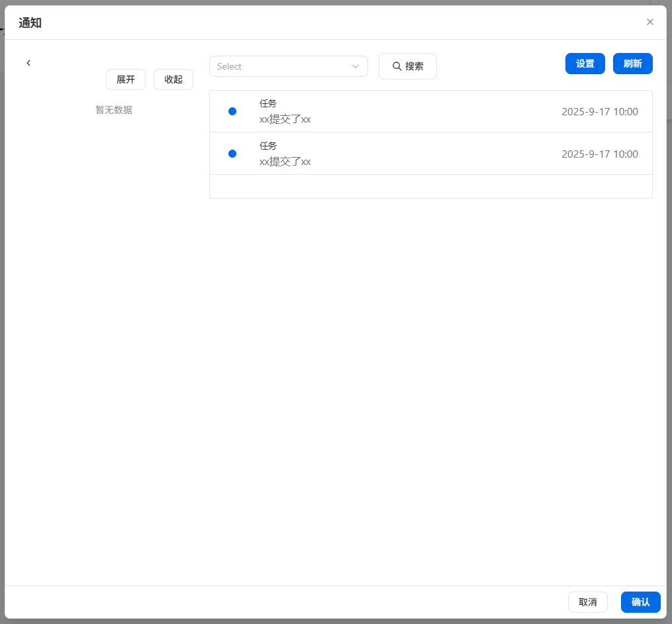Click 取消 to cancel the dialog

(x=587, y=601)
